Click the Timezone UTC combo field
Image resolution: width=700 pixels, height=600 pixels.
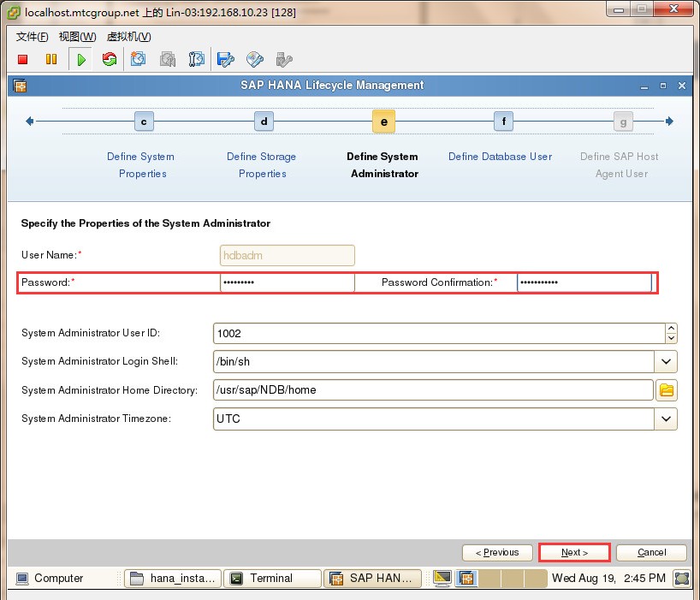pos(434,419)
